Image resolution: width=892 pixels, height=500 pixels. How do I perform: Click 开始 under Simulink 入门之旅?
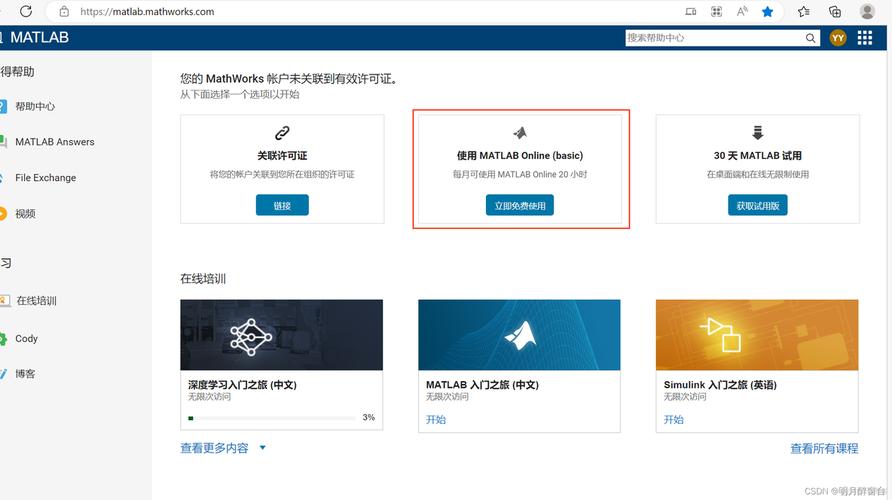coord(674,420)
